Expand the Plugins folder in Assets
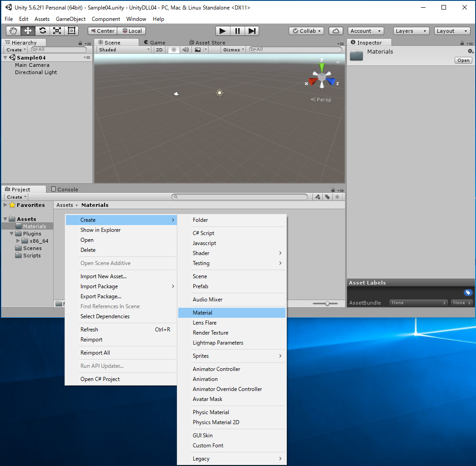476x466 pixels. 12,234
